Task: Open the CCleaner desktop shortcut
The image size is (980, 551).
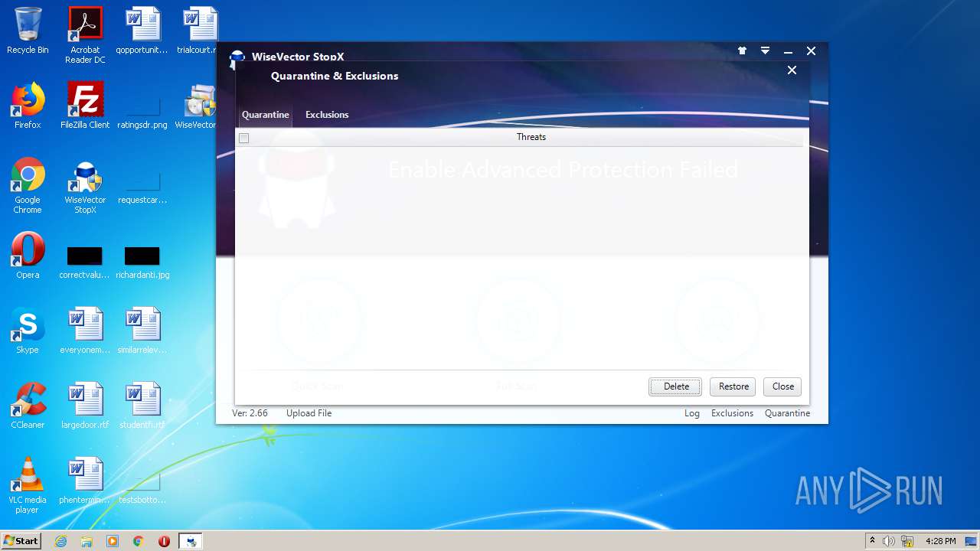Action: (x=28, y=406)
